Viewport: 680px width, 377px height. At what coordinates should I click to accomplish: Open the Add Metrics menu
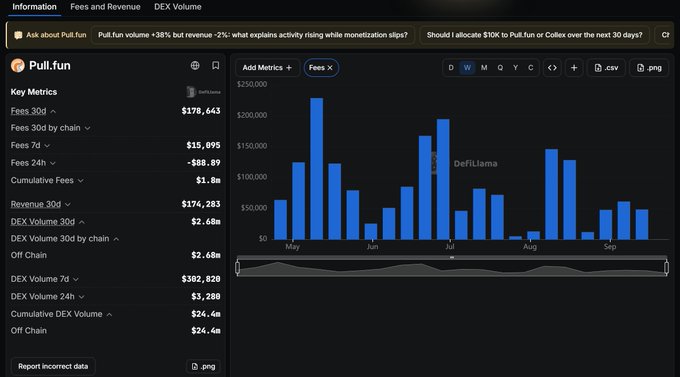[x=267, y=68]
